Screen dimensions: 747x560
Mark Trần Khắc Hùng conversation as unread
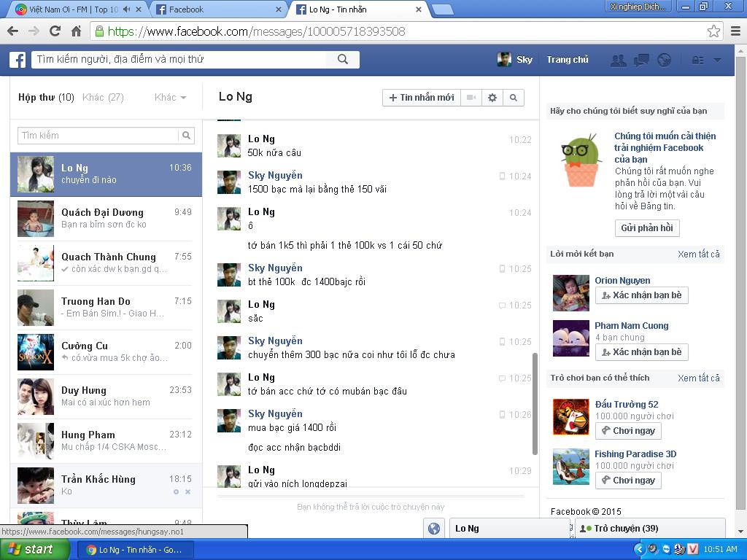pyautogui.click(x=176, y=492)
